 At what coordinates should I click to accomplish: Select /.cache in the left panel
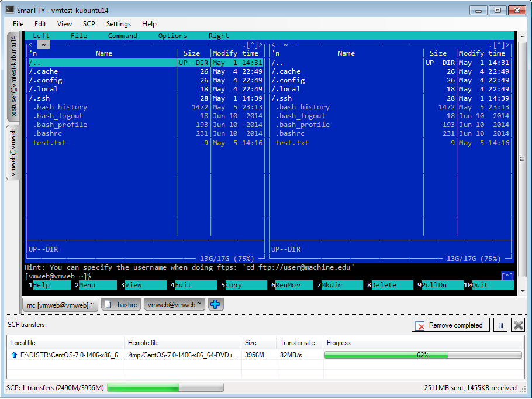click(x=43, y=71)
